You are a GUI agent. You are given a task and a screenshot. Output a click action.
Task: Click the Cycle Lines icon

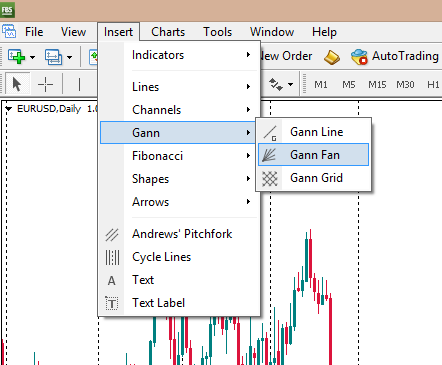[112, 257]
